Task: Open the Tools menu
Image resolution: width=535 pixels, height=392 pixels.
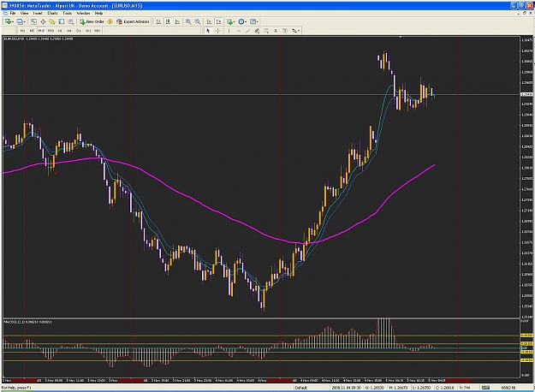Action: point(68,14)
